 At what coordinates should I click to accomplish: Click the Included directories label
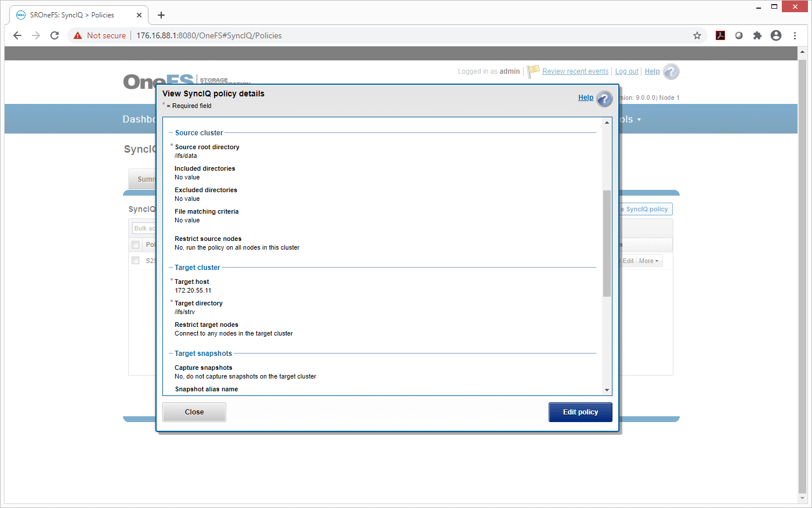[x=205, y=168]
